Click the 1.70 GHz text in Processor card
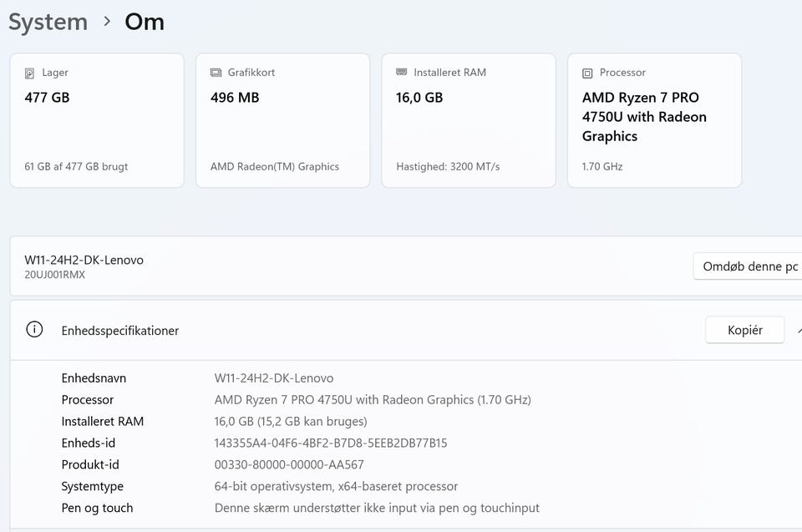The image size is (802, 532). point(602,166)
